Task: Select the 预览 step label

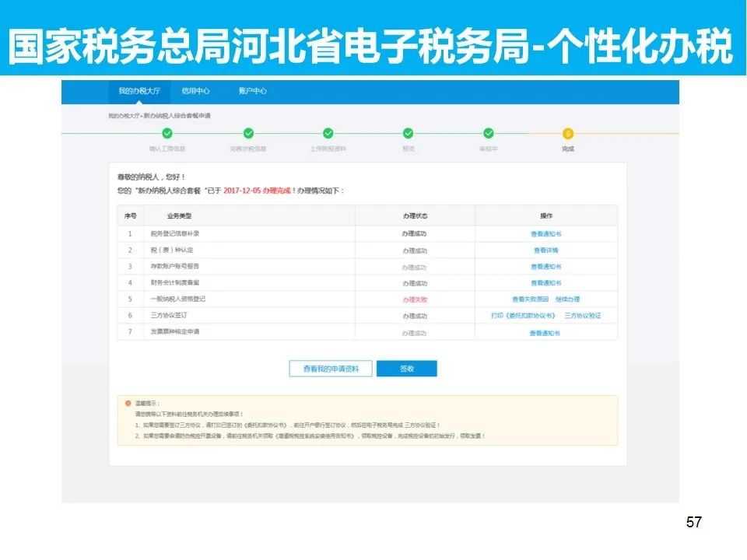Action: [409, 149]
